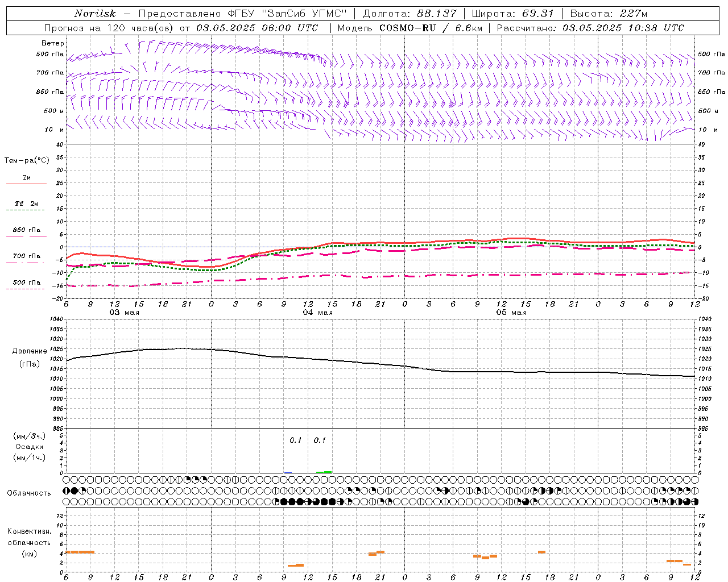Click the 'Ветер' wind panel label

tap(53, 43)
